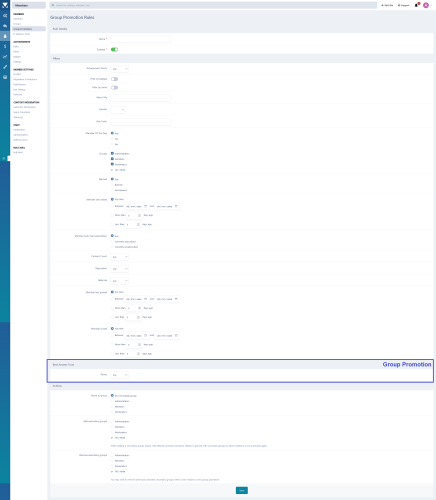Open the Customization brush icon in sidebar

coord(5,67)
